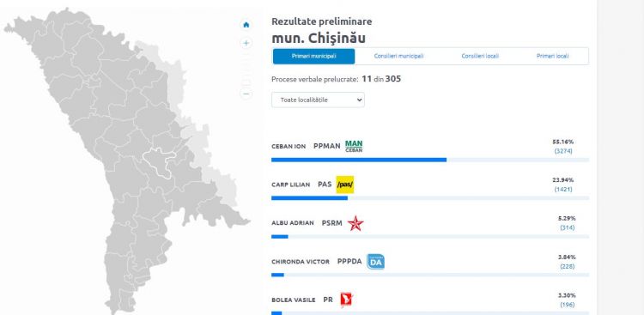644x315 pixels.
Task: Click Albu Adrian vote count 314
Action: 568,228
